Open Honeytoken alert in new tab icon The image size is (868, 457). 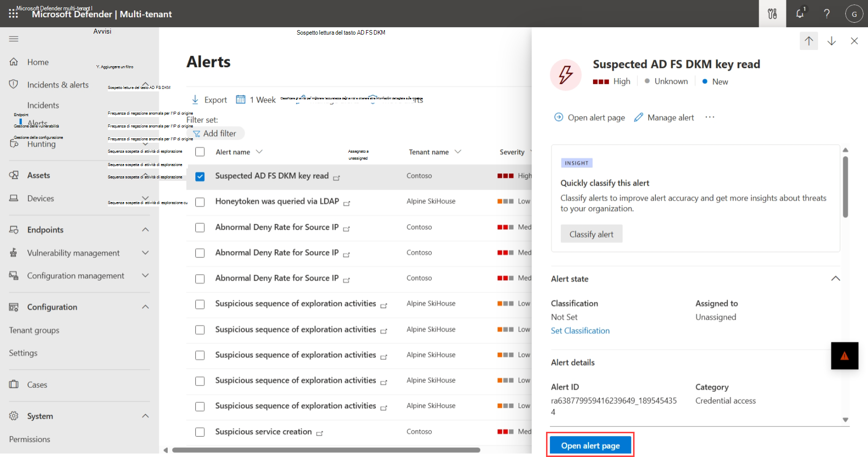347,204
